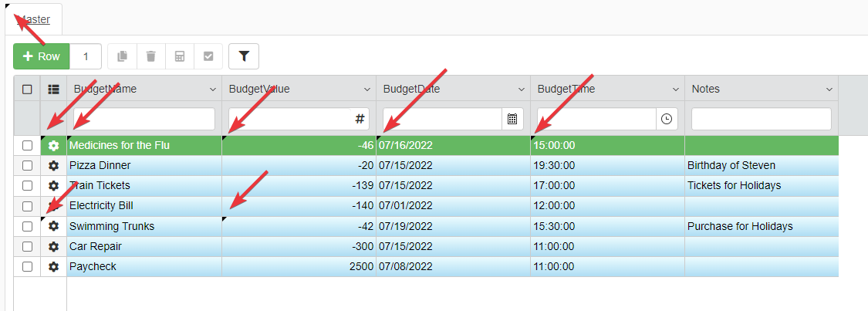Click the checkmark save icon in toolbar
This screenshot has width=868, height=311.
coord(208,56)
